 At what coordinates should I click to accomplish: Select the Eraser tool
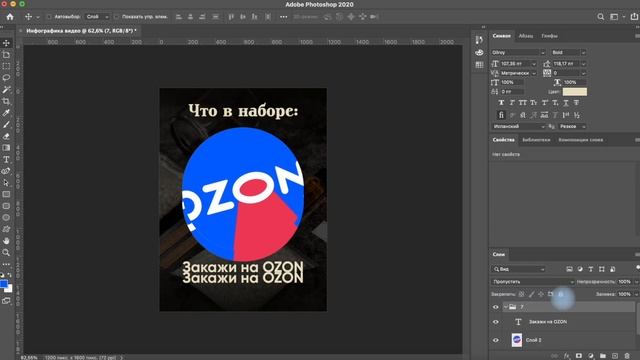(6, 136)
